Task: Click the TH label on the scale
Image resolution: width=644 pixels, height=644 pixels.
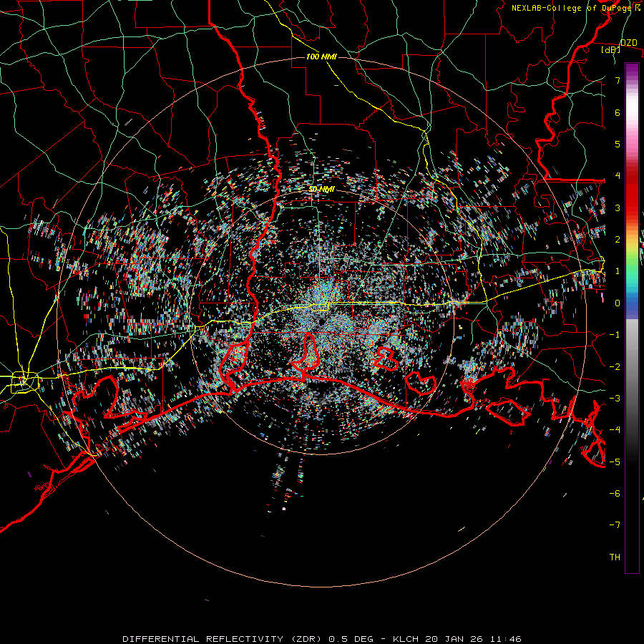Action: tap(615, 557)
